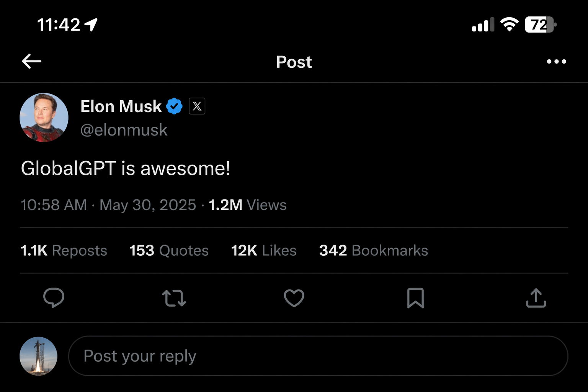Tap the back arrow to leave the post
This screenshot has width=588, height=392.
(31, 61)
